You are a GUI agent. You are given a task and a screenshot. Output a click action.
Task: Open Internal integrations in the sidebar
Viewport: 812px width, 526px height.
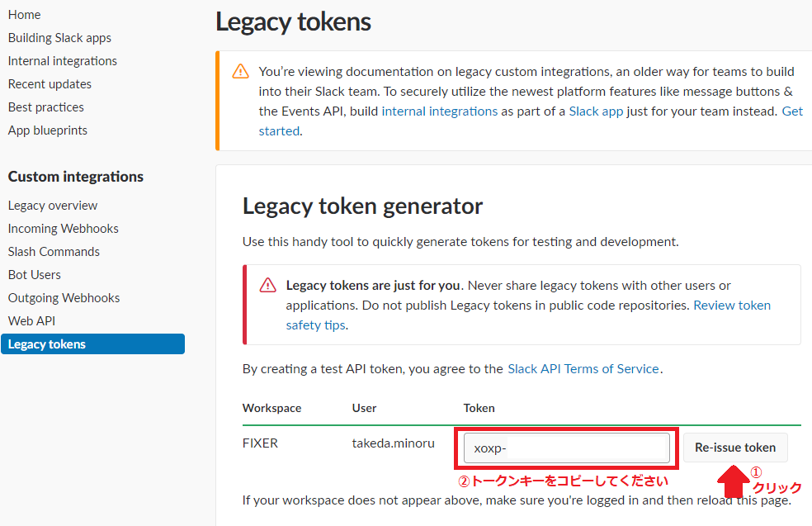pos(63,61)
